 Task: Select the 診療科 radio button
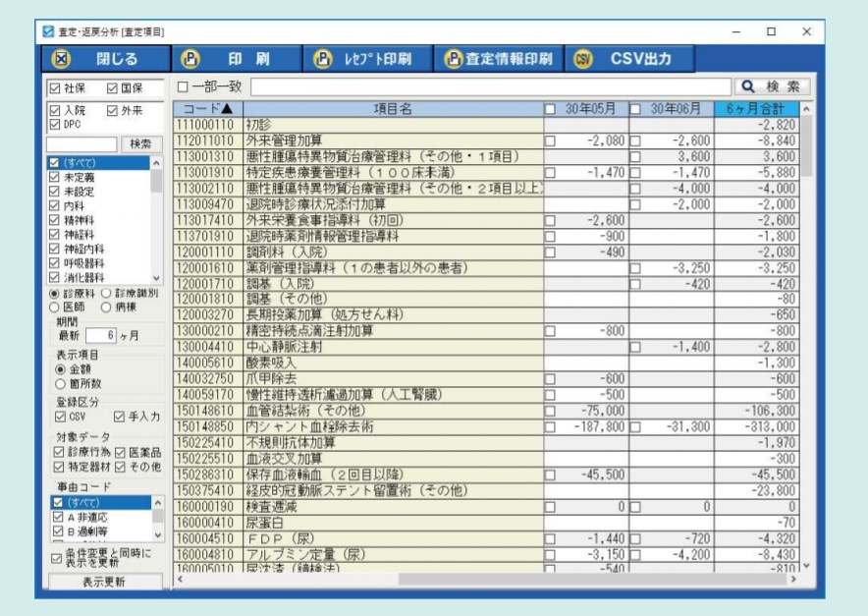point(54,293)
